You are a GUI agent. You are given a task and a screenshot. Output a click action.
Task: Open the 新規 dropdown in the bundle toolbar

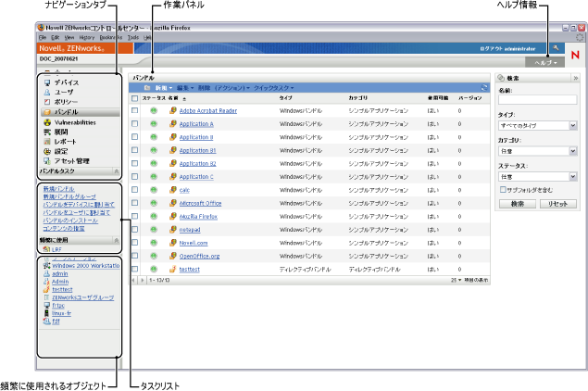click(x=164, y=88)
